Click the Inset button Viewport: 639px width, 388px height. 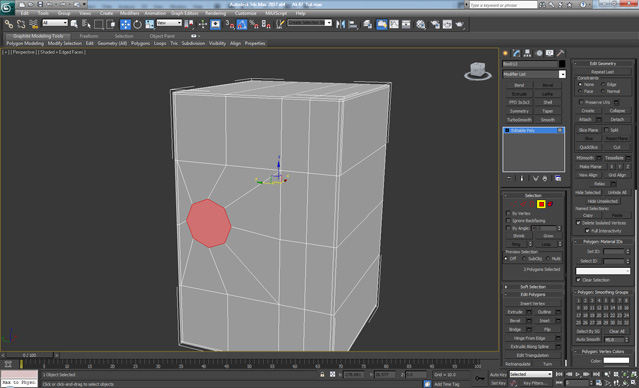coord(544,320)
